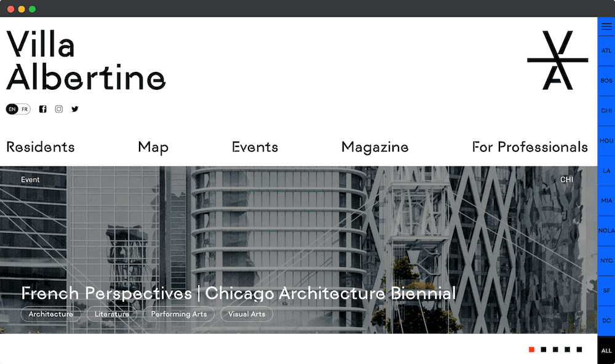Go to For Professionals page
615x364 pixels.
click(530, 147)
